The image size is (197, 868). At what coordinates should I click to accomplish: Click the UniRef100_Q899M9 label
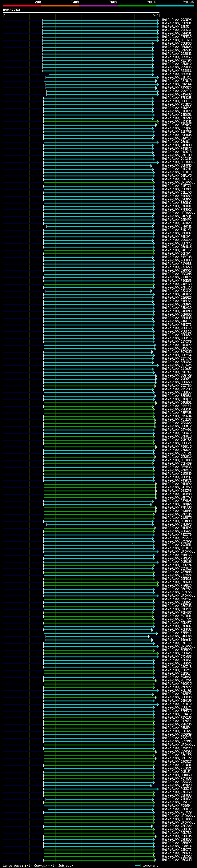click(177, 735)
